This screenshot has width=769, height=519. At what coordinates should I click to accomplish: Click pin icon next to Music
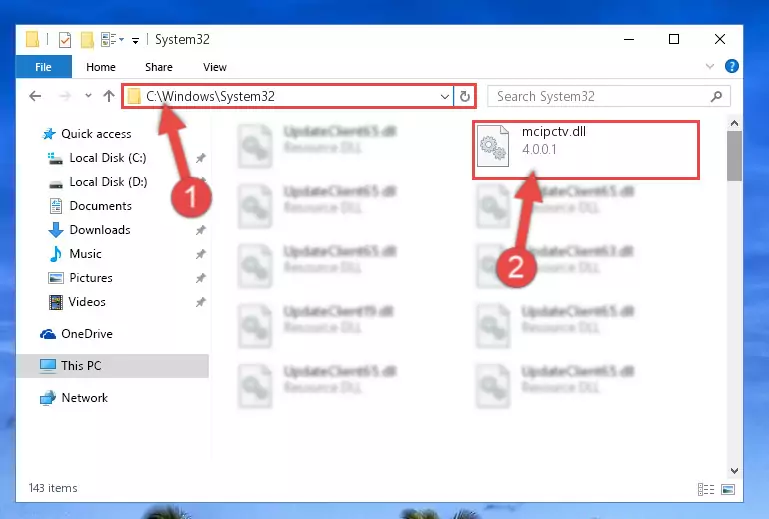click(201, 254)
